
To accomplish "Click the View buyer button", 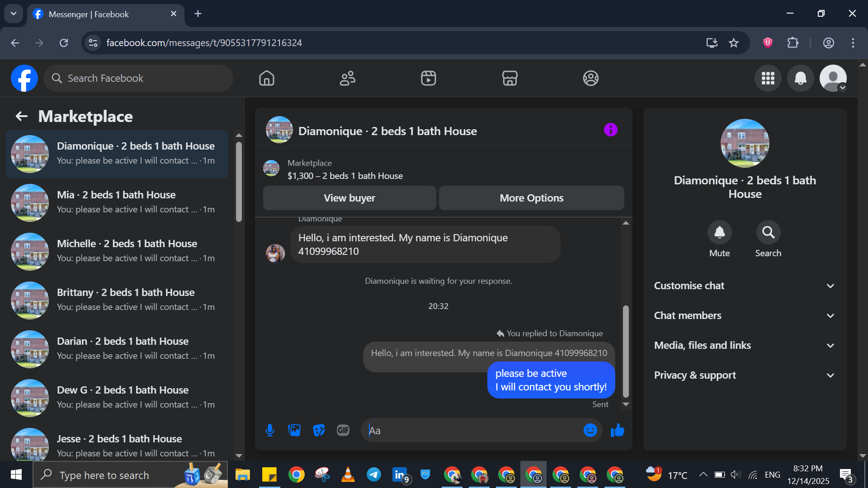I will click(x=349, y=198).
